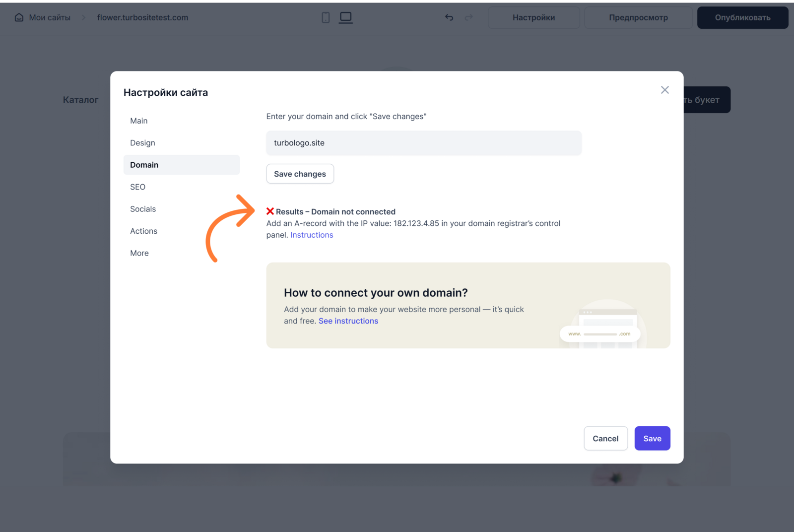Click the purple Save button
This screenshot has height=532, width=794.
(652, 438)
